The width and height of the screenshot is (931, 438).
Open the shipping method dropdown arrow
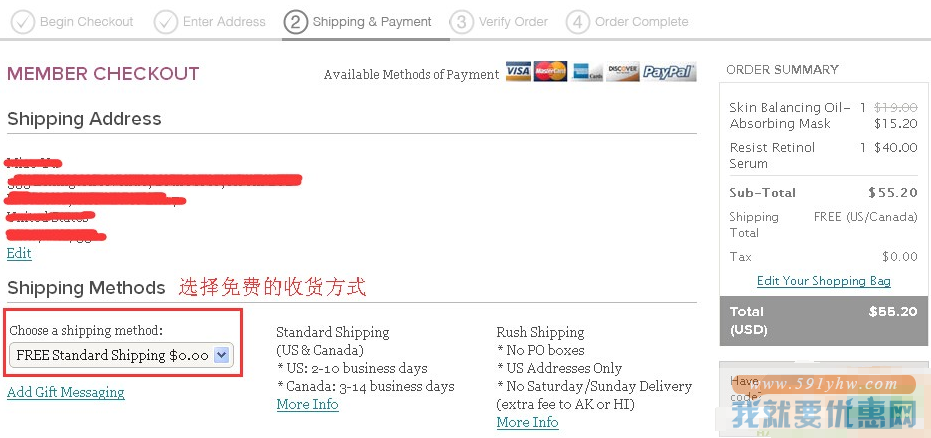tap(221, 355)
